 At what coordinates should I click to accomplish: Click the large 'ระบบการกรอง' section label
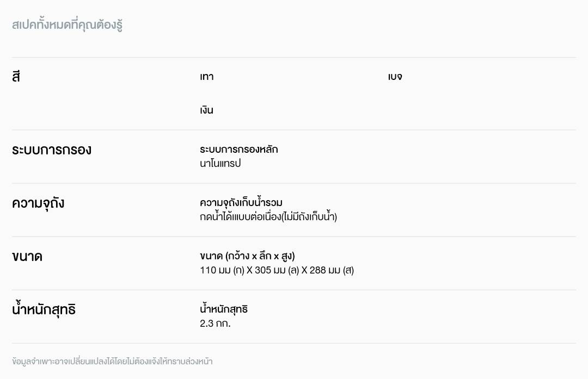coord(52,150)
